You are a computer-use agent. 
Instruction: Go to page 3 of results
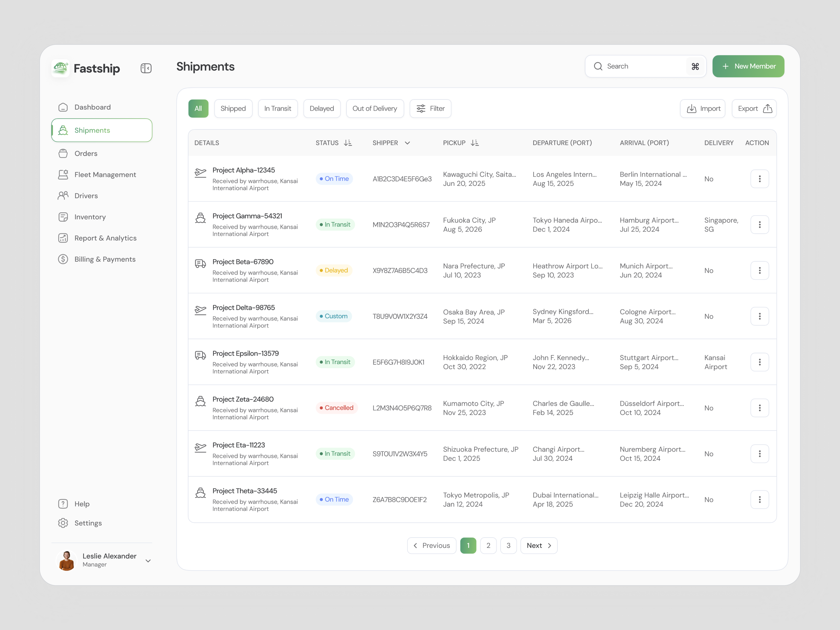coord(508,545)
